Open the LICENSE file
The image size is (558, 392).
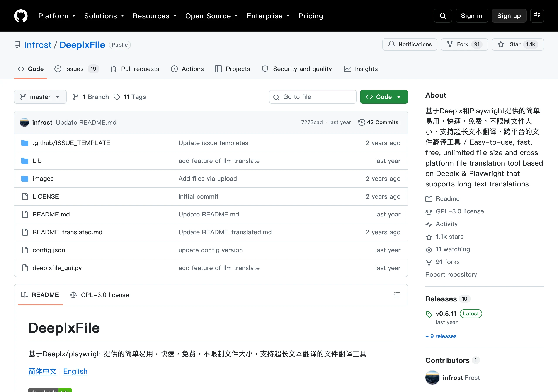46,196
